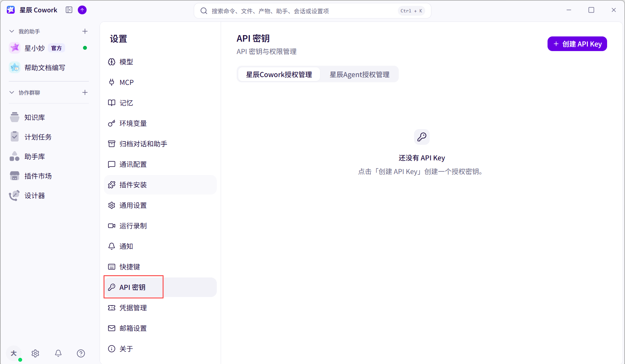Open the 快捷键 settings page
Image resolution: width=625 pixels, height=364 pixels.
160,267
